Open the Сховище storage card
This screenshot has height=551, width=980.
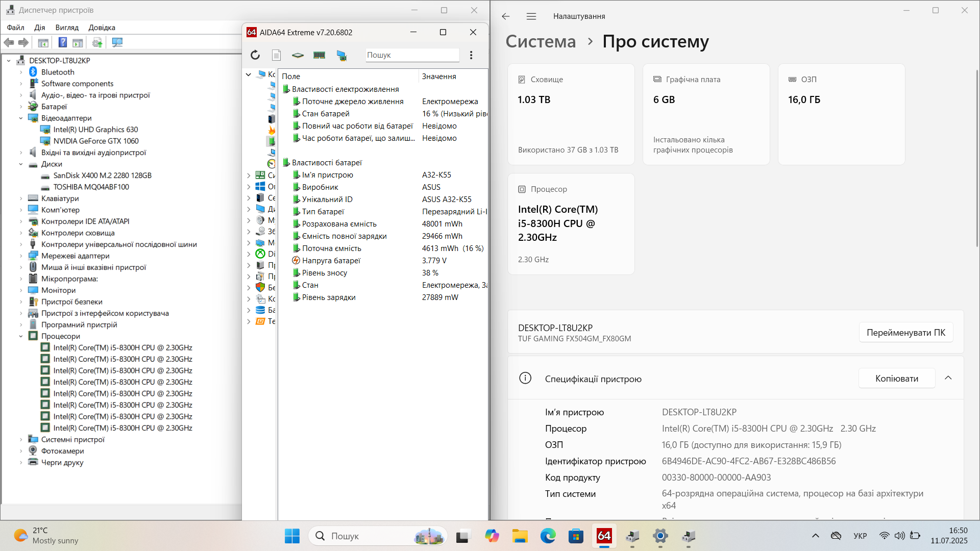(571, 114)
